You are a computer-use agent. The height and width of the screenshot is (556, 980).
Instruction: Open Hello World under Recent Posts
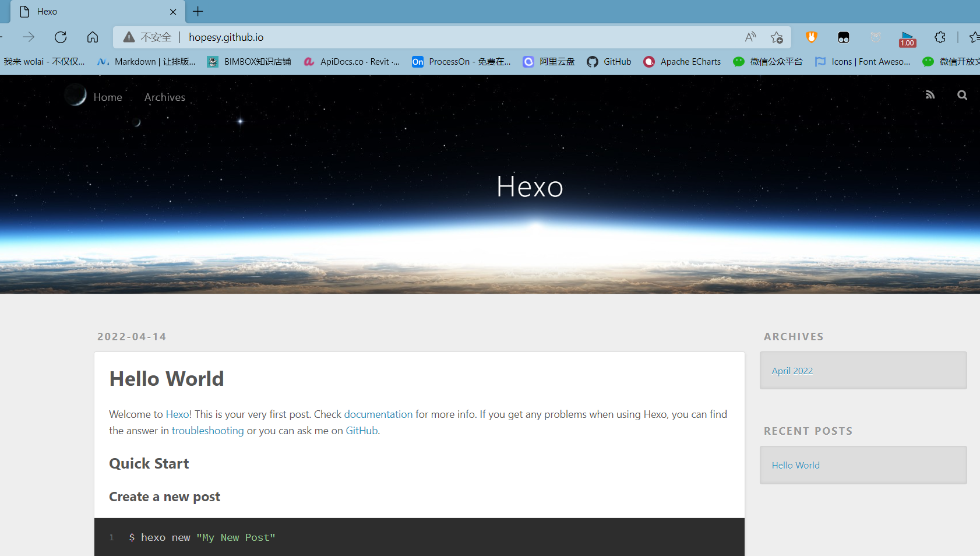[x=796, y=465]
